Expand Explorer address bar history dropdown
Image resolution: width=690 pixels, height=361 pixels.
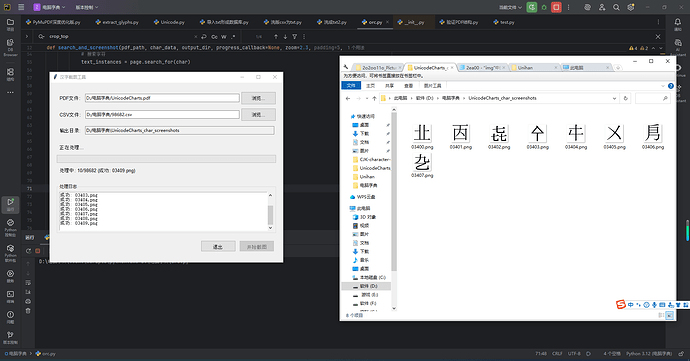point(614,98)
